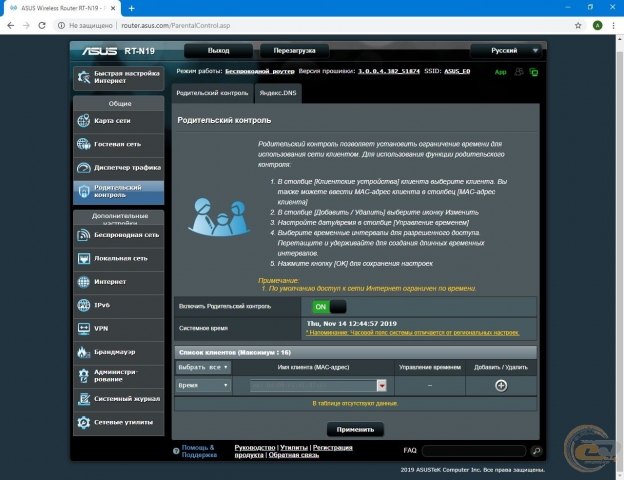Open Quick Internet Setup (Быстрая настройка Интернет) icon
This screenshot has height=480, width=624.
point(84,77)
